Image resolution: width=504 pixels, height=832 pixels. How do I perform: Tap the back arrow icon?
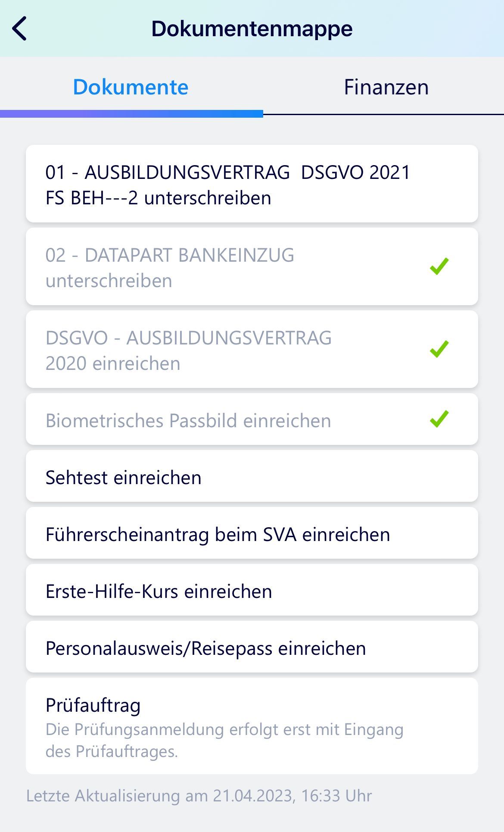click(x=20, y=28)
